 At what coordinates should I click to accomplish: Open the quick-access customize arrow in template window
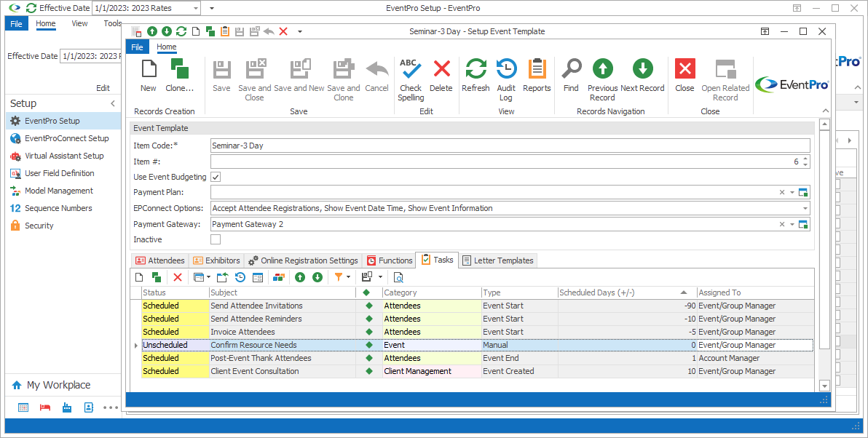pyautogui.click(x=299, y=31)
